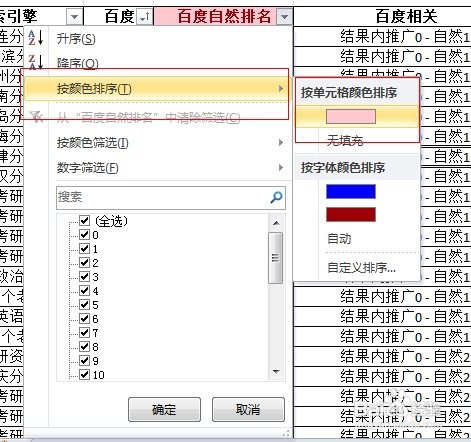Open the 索引擎 column filter dropdown
471x442 pixels.
coord(74,17)
